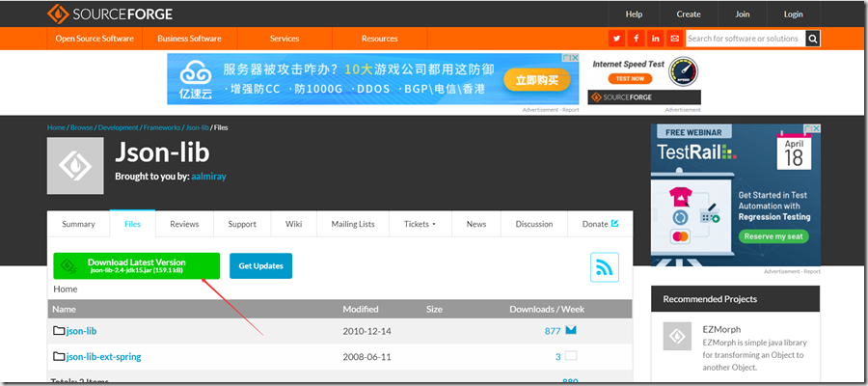
Task: Go to the Wiki tab
Action: click(294, 224)
